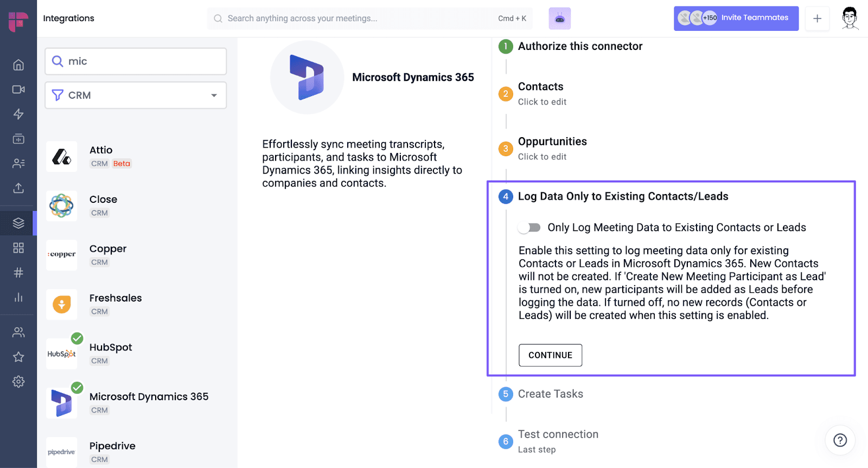Click the Close CRM logo icon
868x468 pixels.
pos(62,206)
